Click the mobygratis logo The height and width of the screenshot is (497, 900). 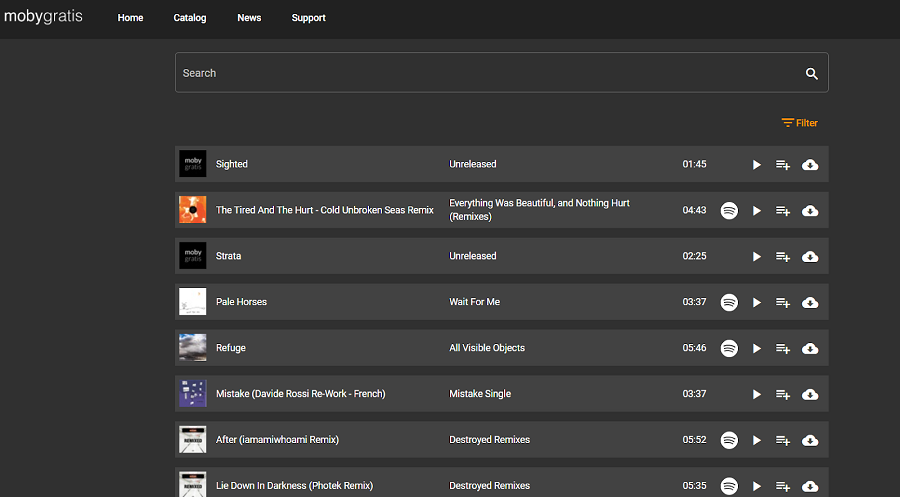[x=44, y=17]
